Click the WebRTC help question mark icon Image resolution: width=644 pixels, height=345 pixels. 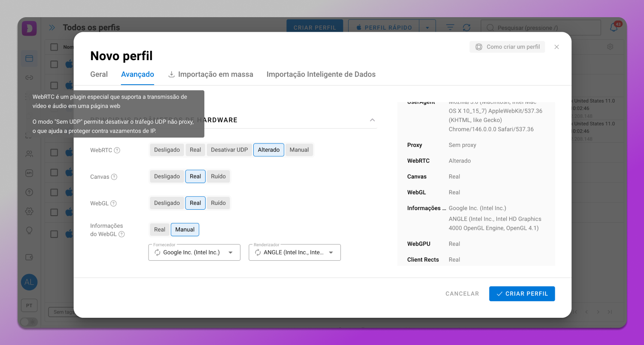pos(117,150)
